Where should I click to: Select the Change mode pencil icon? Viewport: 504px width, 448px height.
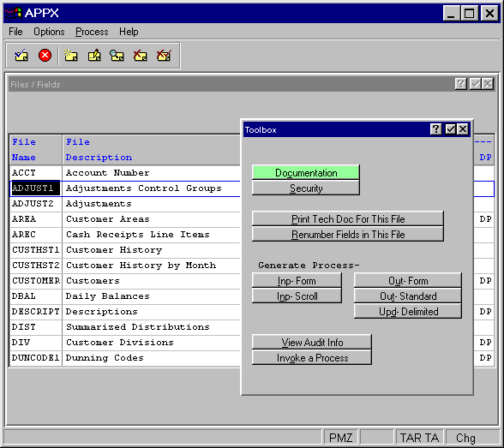pyautogui.click(x=94, y=56)
